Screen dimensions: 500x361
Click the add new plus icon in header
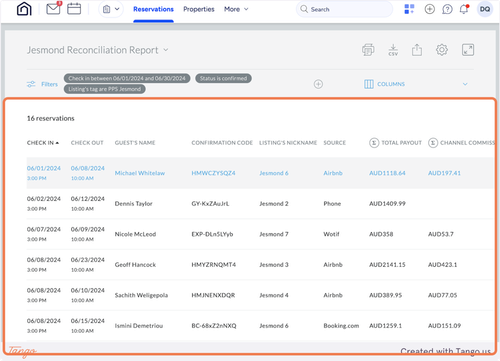430,9
